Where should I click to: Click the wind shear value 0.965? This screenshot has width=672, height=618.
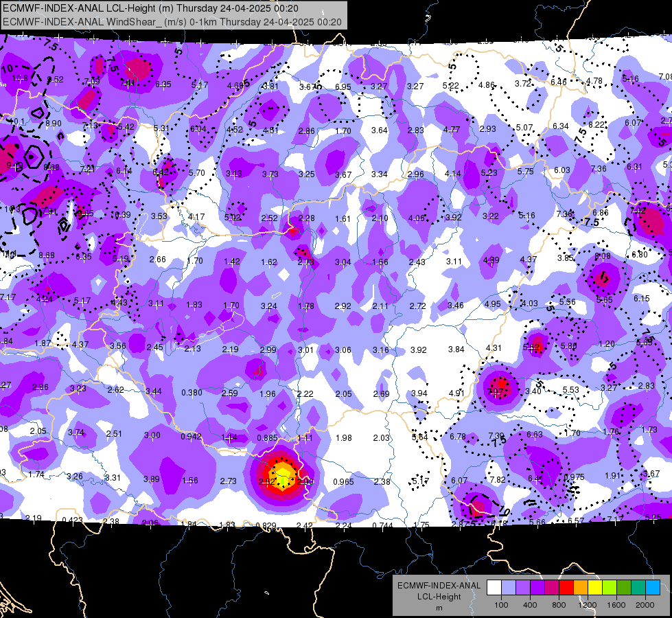343,481
